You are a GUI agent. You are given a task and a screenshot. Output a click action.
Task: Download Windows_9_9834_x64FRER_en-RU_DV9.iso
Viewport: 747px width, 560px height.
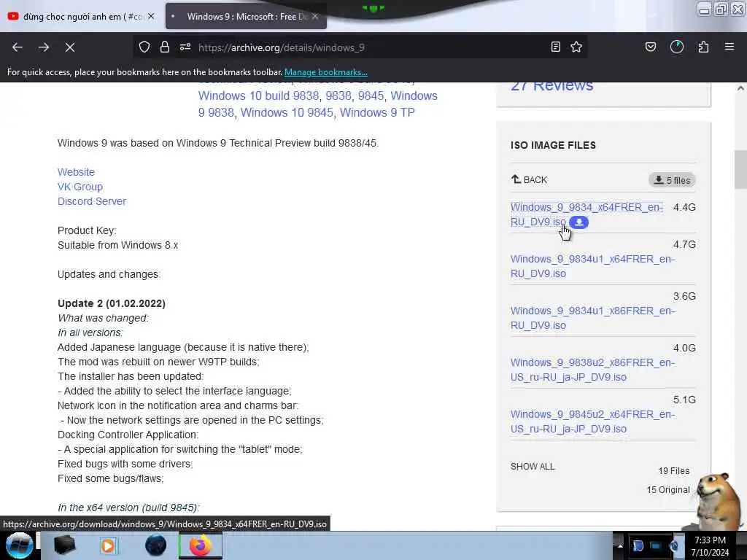587,215
